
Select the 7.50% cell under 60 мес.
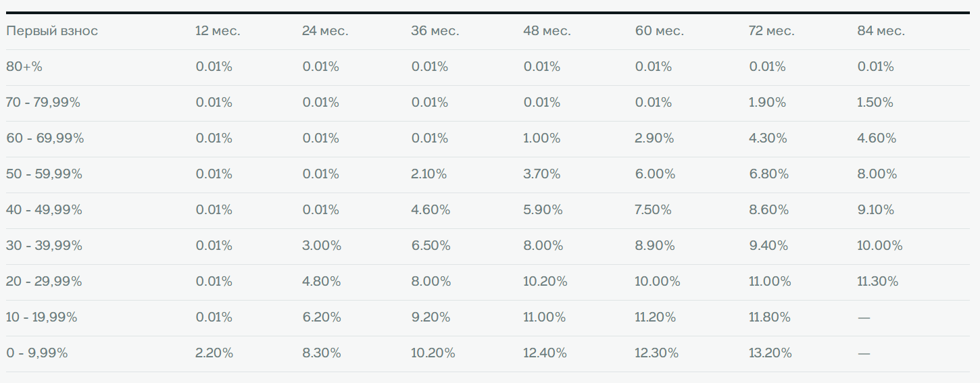tap(654, 210)
